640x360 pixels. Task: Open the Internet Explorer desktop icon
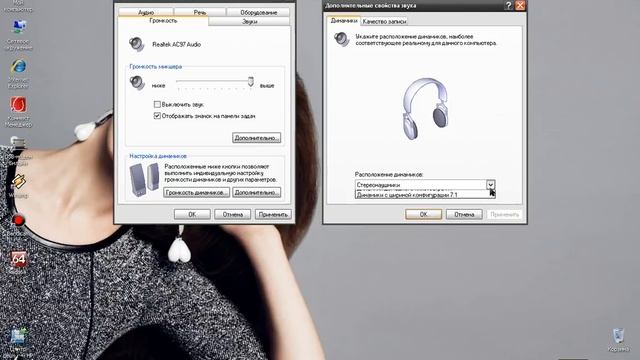tap(18, 73)
